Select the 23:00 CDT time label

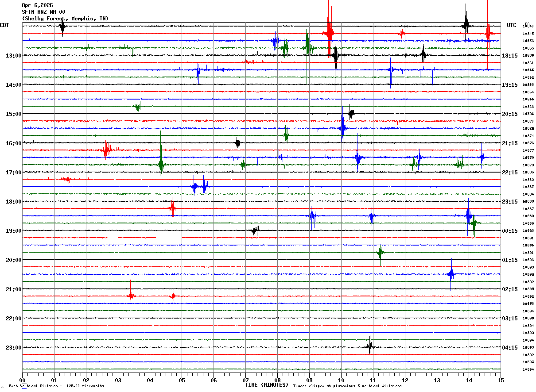(14, 348)
